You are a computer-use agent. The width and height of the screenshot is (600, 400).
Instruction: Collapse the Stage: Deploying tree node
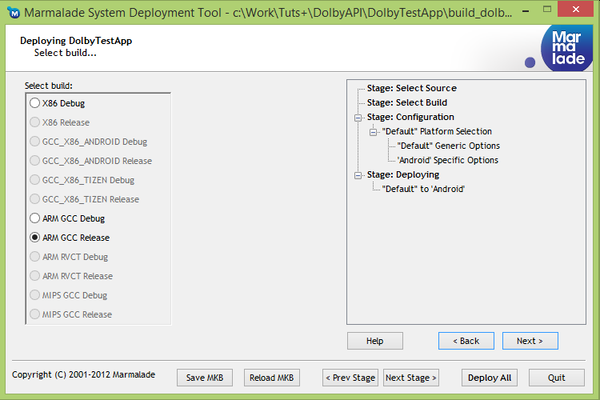358,175
